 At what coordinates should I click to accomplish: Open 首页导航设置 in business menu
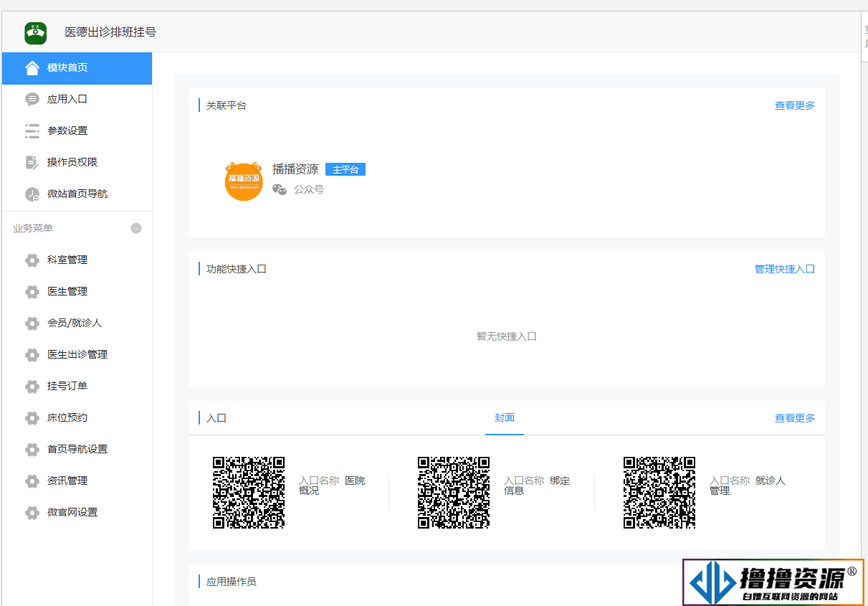tap(77, 449)
